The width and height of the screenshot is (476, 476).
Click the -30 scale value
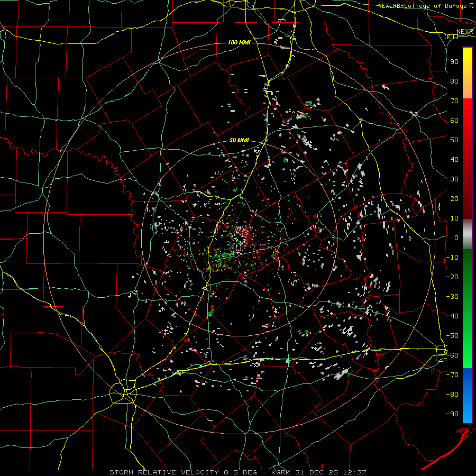click(452, 297)
